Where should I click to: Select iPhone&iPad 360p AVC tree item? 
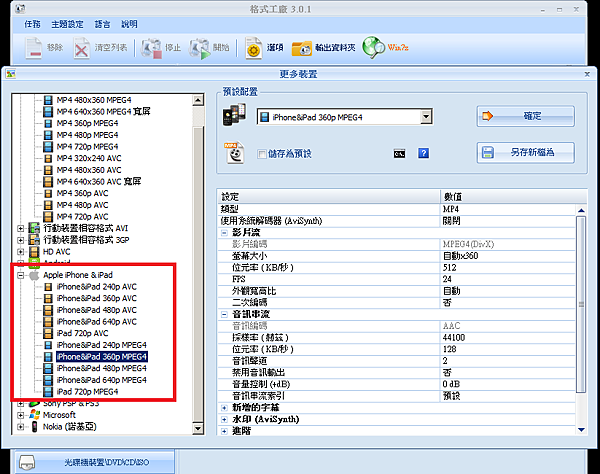96,298
